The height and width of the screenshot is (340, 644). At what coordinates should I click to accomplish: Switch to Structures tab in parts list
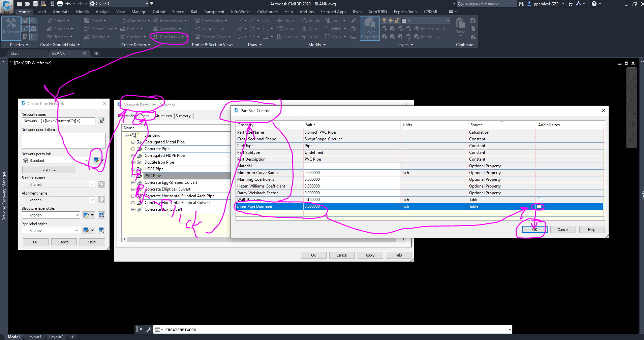[163, 116]
